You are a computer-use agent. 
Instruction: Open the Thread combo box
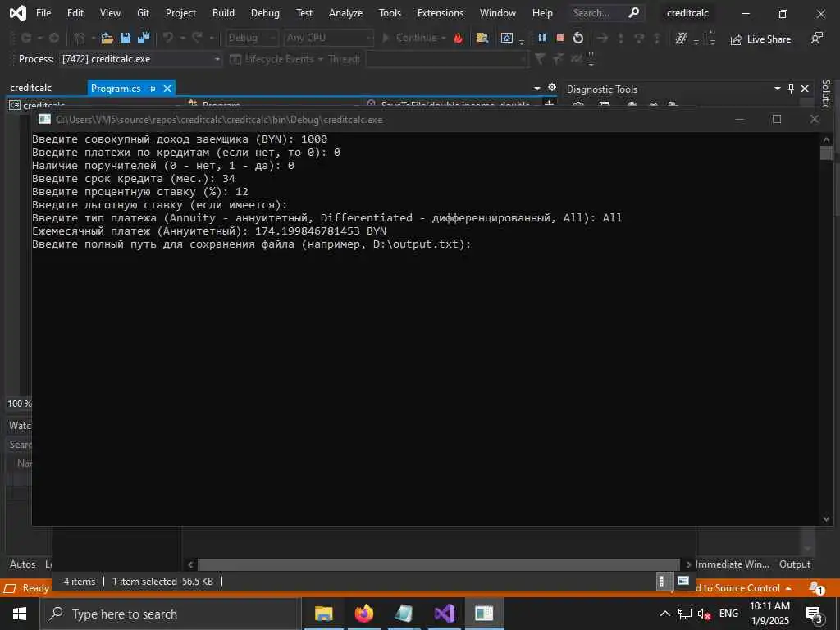point(447,59)
